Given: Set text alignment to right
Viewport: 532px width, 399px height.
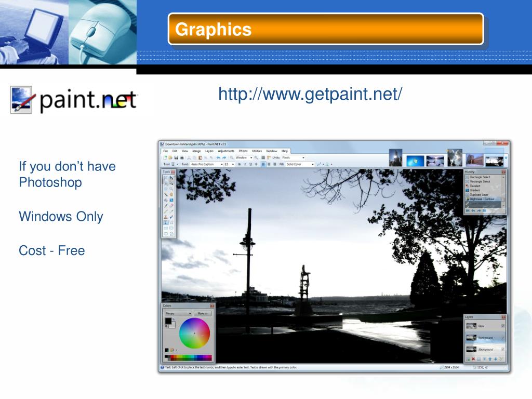Looking at the screenshot, I should point(274,164).
